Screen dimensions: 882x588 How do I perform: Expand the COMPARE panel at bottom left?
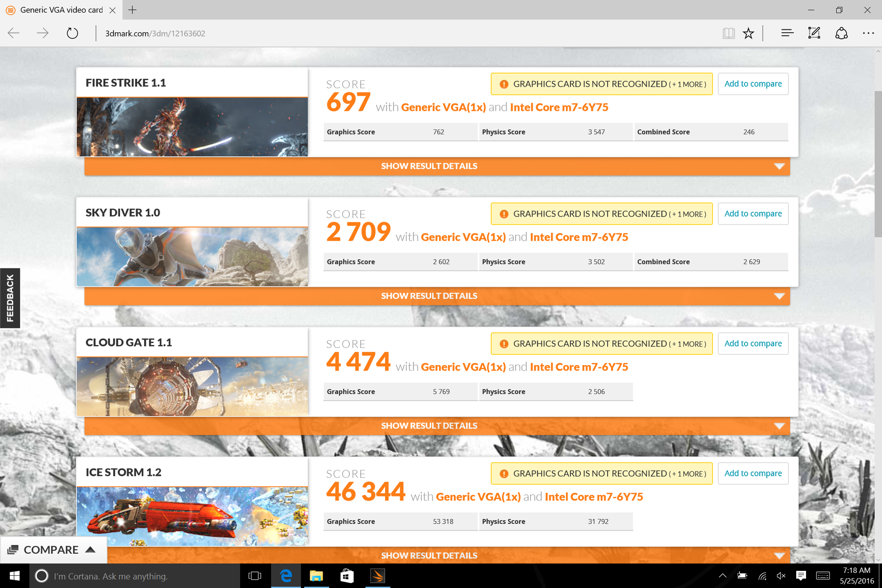point(53,550)
